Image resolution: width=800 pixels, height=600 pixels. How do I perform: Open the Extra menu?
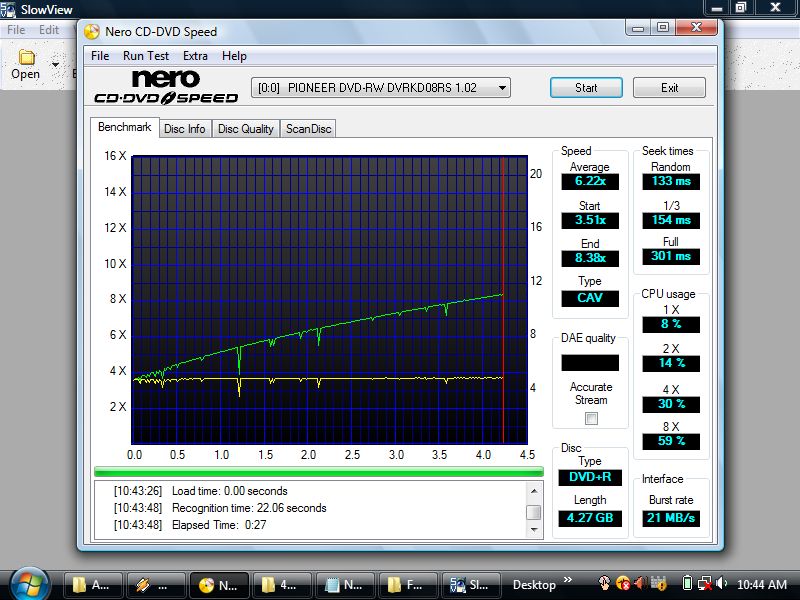pos(195,56)
